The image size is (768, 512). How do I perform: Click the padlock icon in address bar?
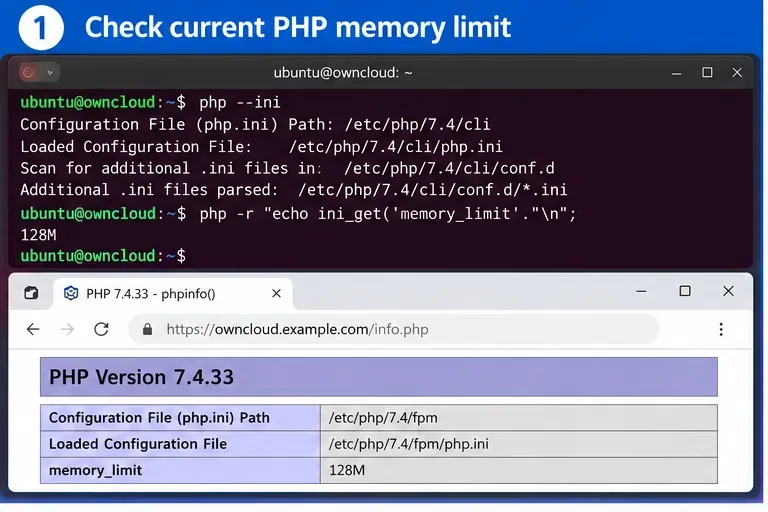(147, 329)
